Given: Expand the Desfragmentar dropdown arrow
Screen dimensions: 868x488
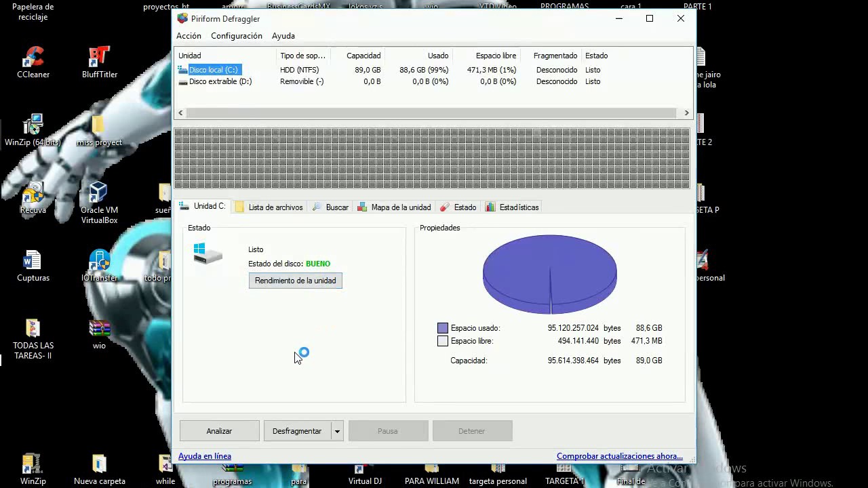Looking at the screenshot, I should pyautogui.click(x=337, y=431).
